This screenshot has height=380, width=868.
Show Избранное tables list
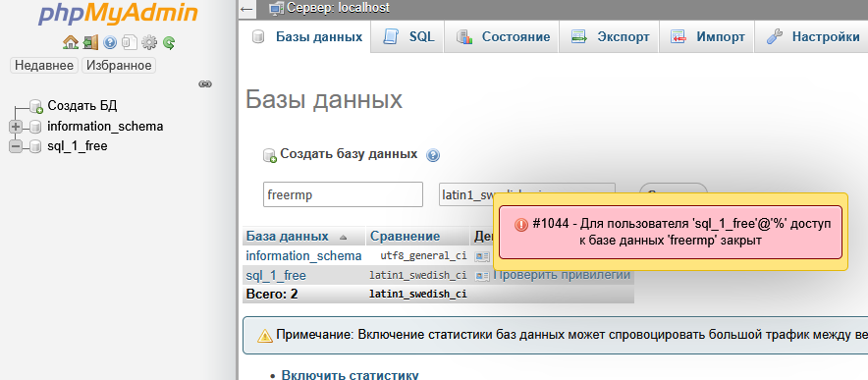point(119,66)
